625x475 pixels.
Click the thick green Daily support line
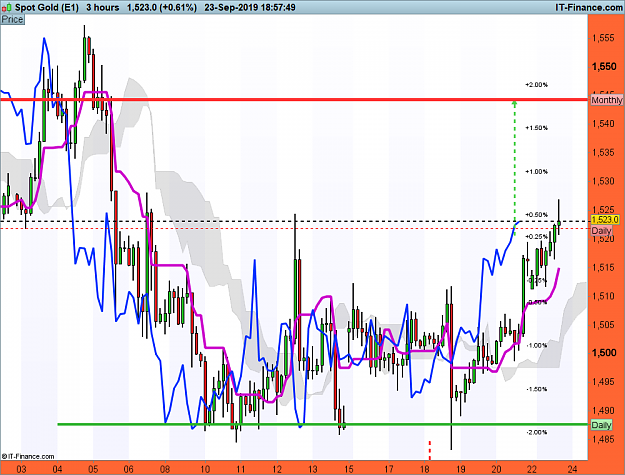click(x=323, y=424)
